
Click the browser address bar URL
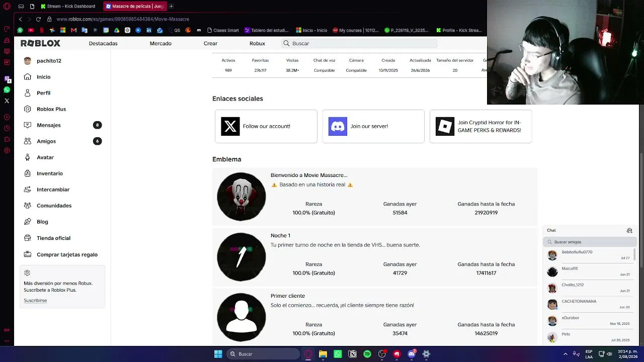click(123, 19)
